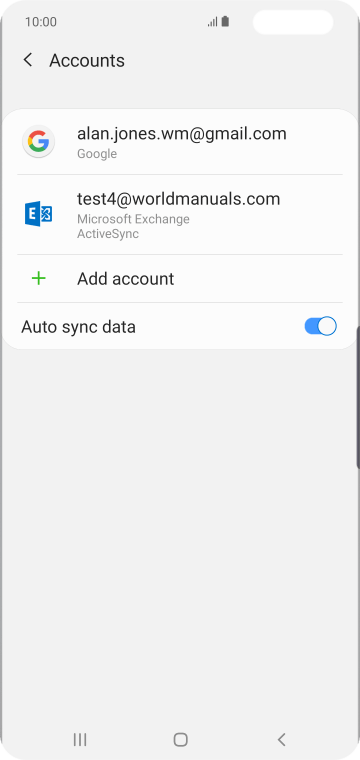This screenshot has width=360, height=760.
Task: Tap the home navigation button
Action: 180,739
